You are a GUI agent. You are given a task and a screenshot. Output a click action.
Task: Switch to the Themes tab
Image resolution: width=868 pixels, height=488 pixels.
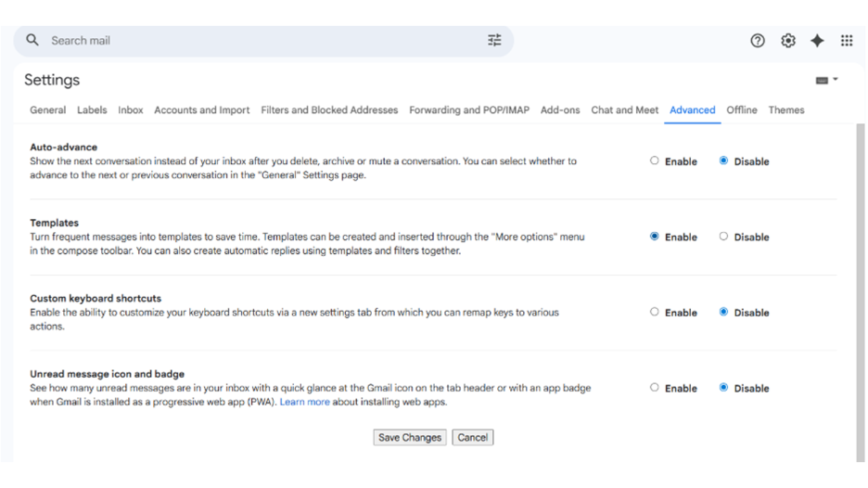click(x=786, y=109)
